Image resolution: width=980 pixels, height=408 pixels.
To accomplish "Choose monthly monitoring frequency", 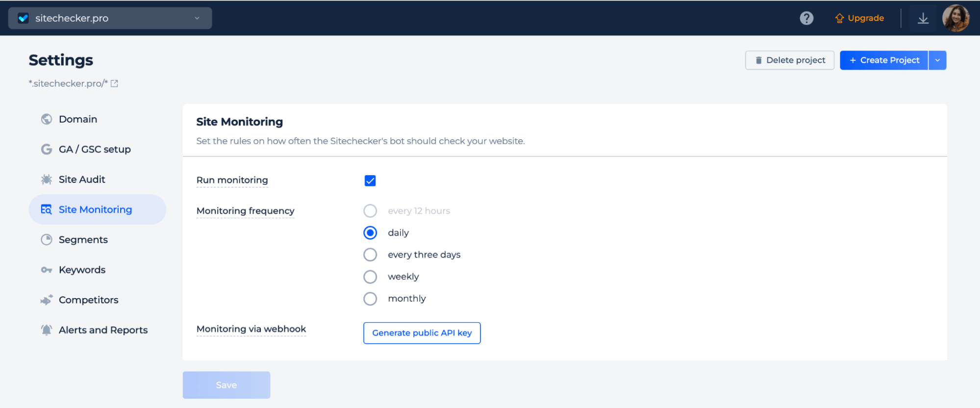I will pyautogui.click(x=370, y=299).
